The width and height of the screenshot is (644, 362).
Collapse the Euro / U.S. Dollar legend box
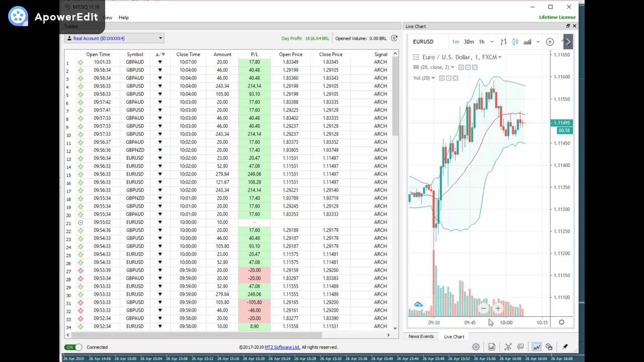point(416,57)
